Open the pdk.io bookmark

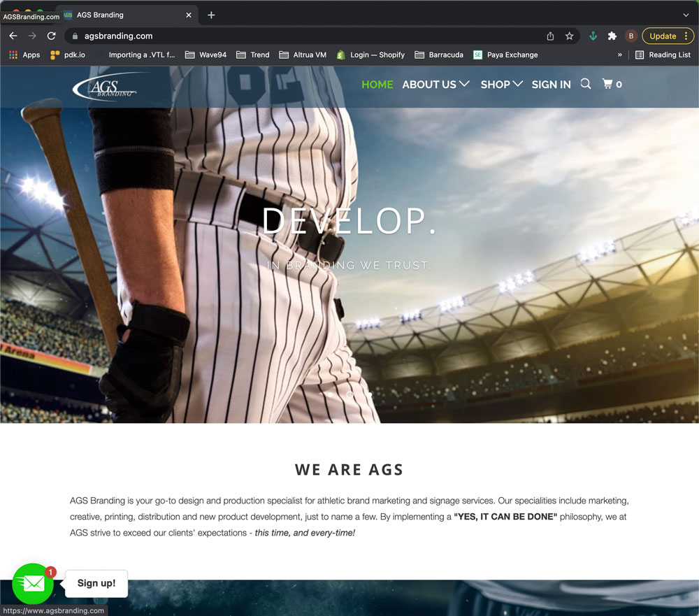tap(68, 55)
